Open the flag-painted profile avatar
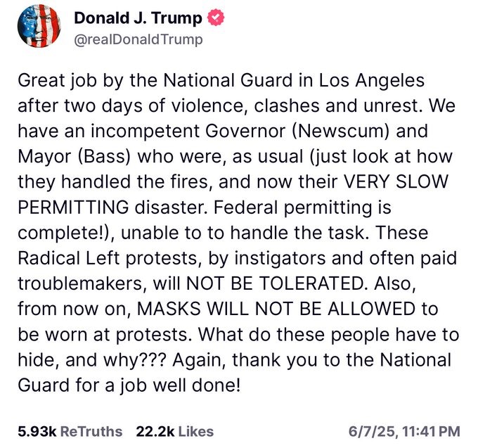 pos(39,25)
